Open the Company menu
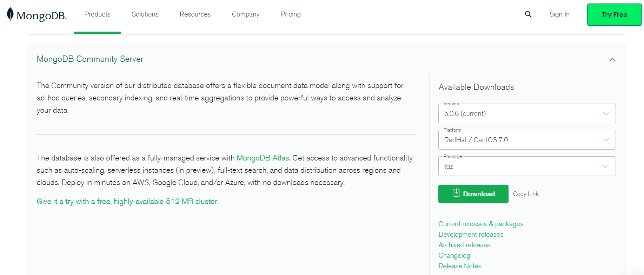The width and height of the screenshot is (644, 275). [246, 14]
